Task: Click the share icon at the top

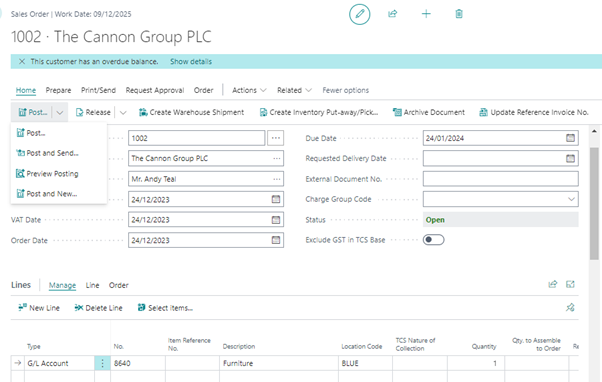Action: pyautogui.click(x=392, y=14)
